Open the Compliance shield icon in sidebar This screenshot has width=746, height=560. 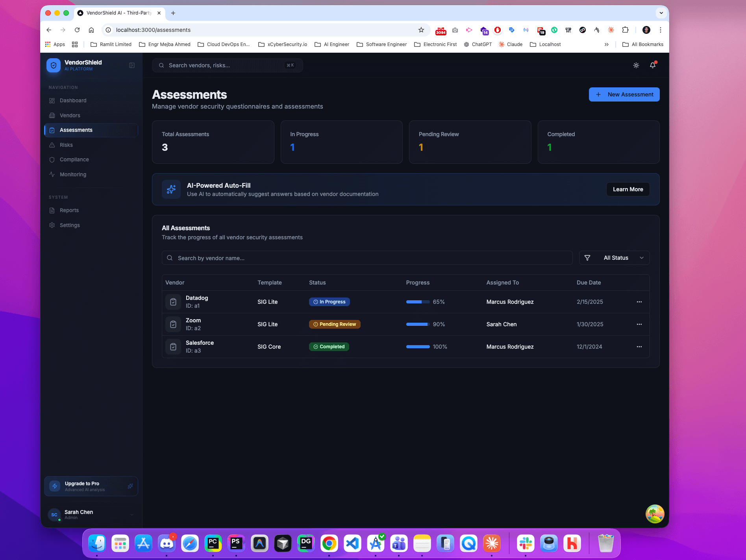[52, 159]
